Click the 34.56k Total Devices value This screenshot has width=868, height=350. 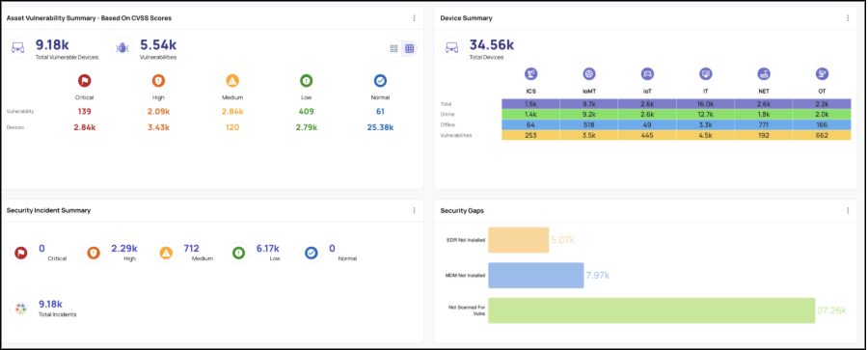492,45
